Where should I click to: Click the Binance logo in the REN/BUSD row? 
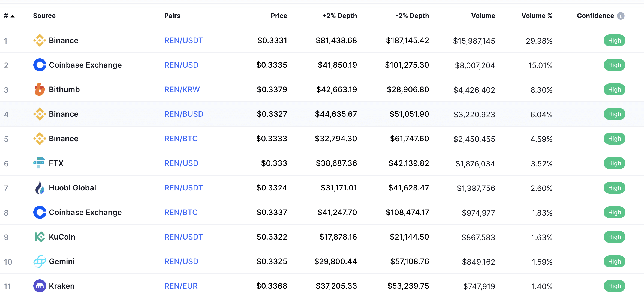40,114
